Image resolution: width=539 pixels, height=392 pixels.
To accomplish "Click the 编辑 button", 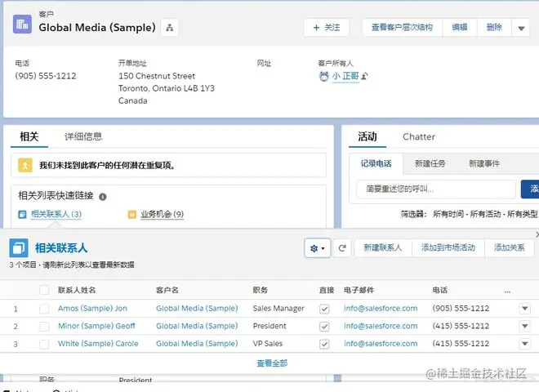I will (x=460, y=28).
